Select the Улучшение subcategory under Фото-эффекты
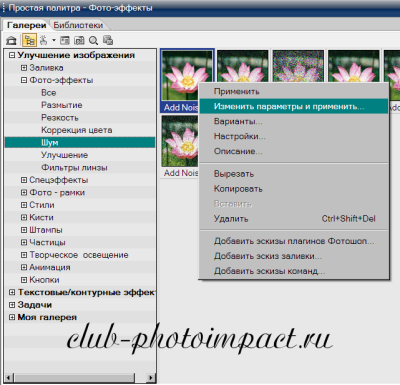 (64, 155)
